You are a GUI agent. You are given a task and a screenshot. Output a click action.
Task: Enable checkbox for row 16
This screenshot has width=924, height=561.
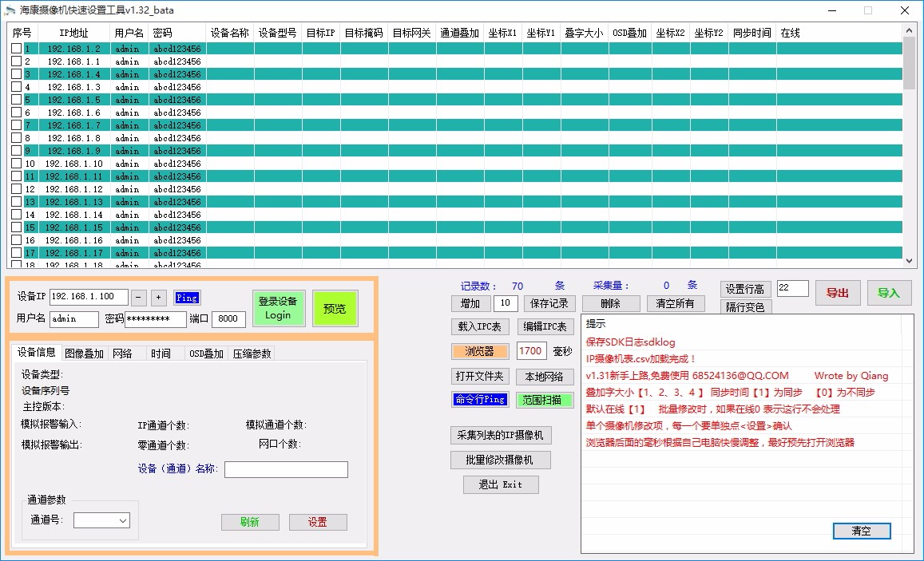click(x=17, y=240)
